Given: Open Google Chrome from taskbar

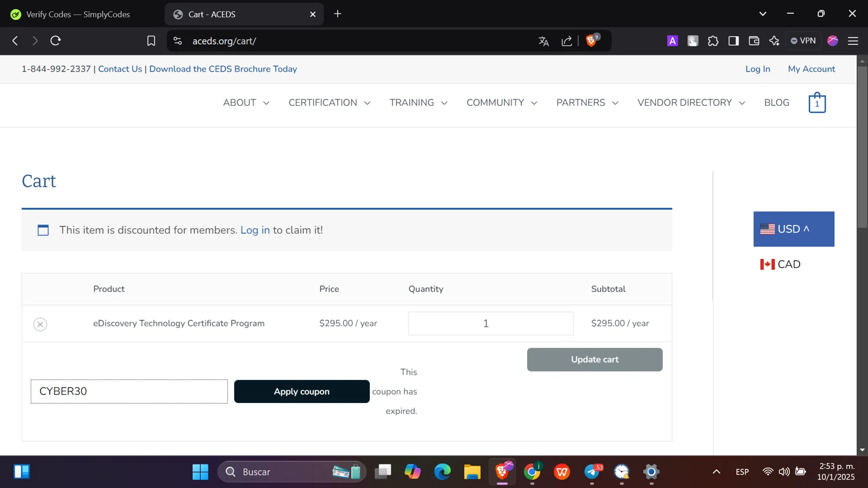Looking at the screenshot, I should 532,472.
